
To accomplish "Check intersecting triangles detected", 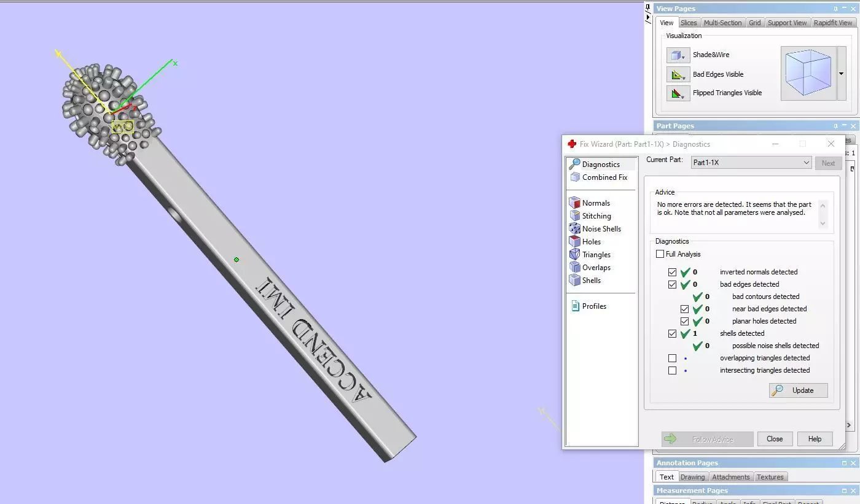I will click(672, 370).
